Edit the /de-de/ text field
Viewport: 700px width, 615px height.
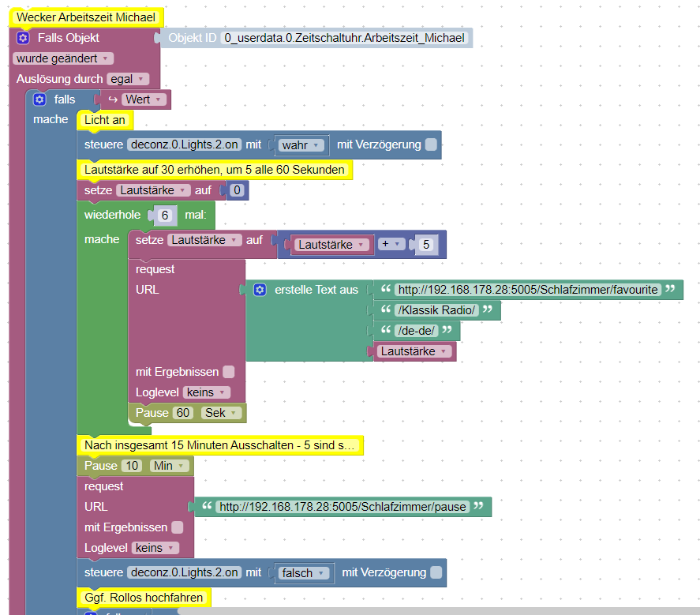(x=417, y=331)
